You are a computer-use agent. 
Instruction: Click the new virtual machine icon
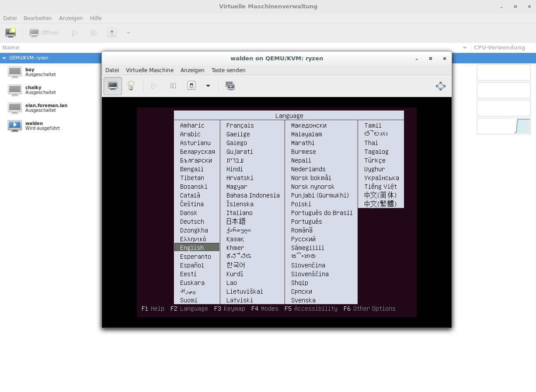pyautogui.click(x=10, y=33)
